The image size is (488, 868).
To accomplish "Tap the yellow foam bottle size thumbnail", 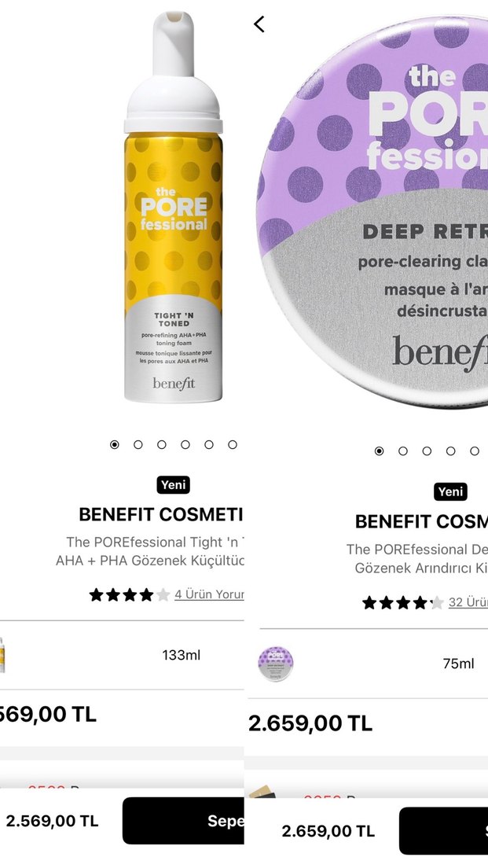I will point(2,655).
